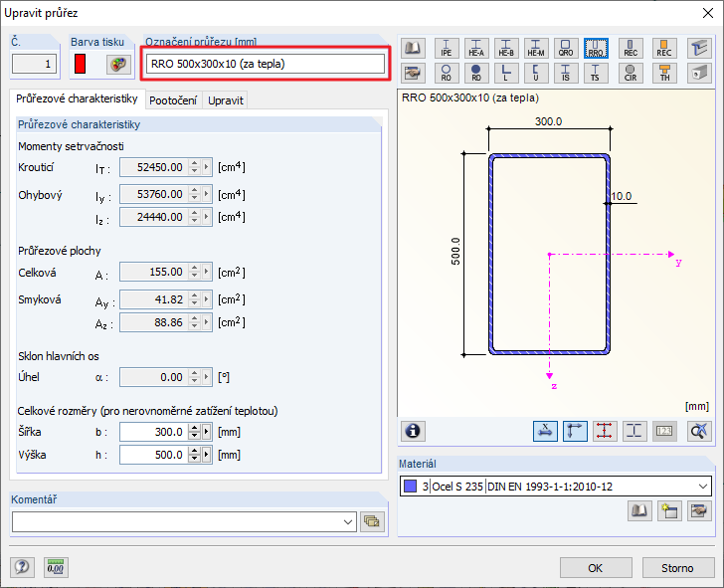Image resolution: width=724 pixels, height=588 pixels.
Task: Select the IPE section type
Action: [446, 48]
